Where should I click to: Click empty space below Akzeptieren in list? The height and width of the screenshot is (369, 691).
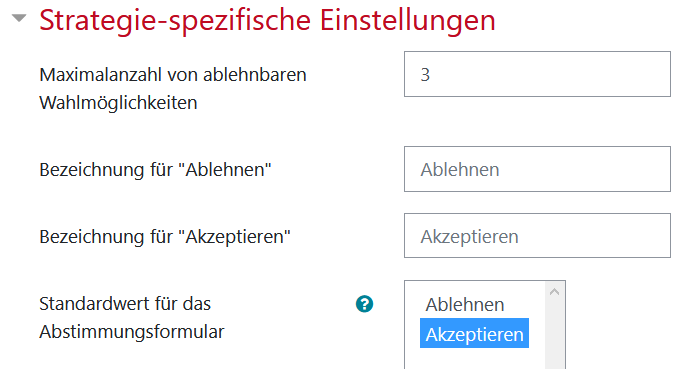(x=474, y=359)
